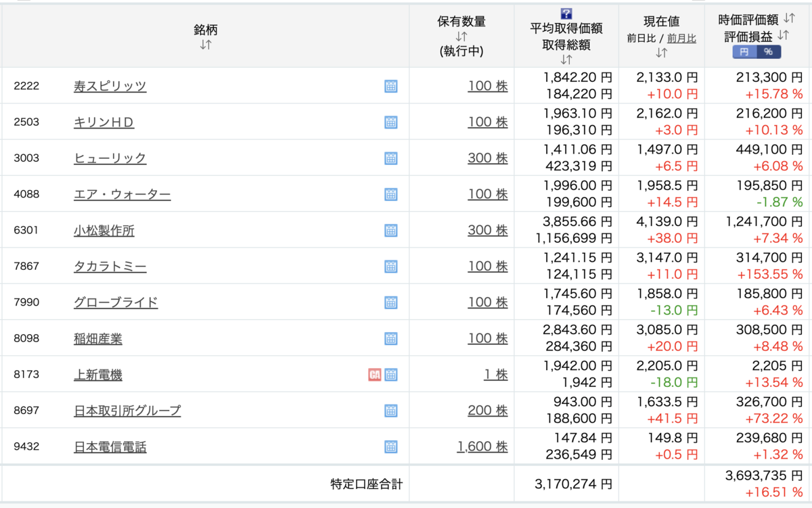Open 小松製作所 stock page

tap(104, 230)
